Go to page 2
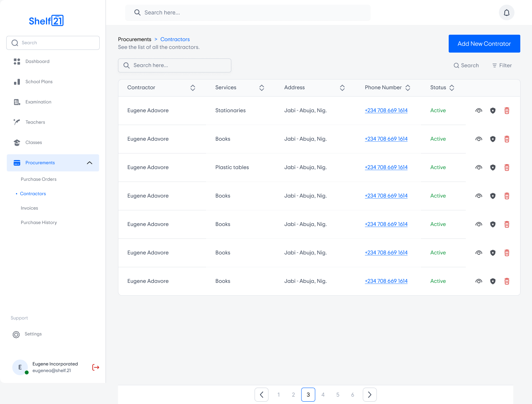532x404 pixels. (294, 395)
